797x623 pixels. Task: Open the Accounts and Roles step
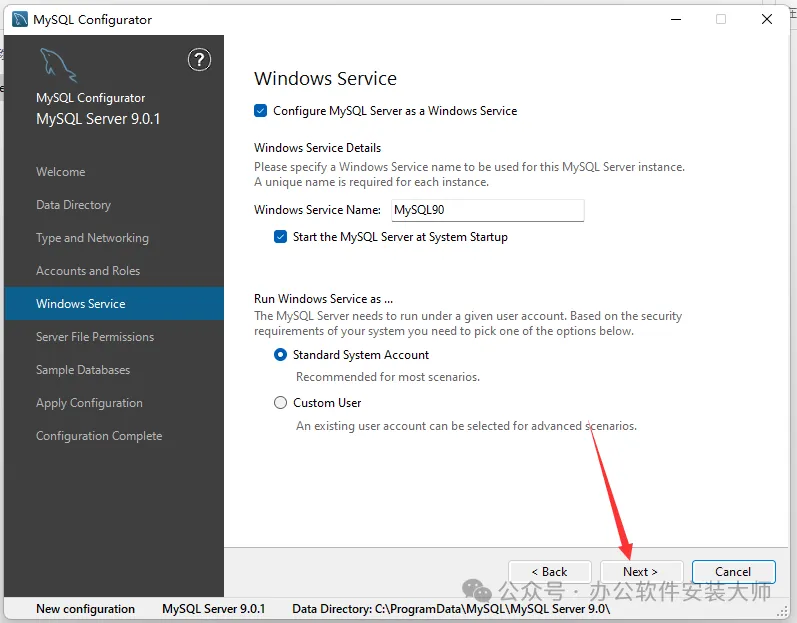[88, 271]
